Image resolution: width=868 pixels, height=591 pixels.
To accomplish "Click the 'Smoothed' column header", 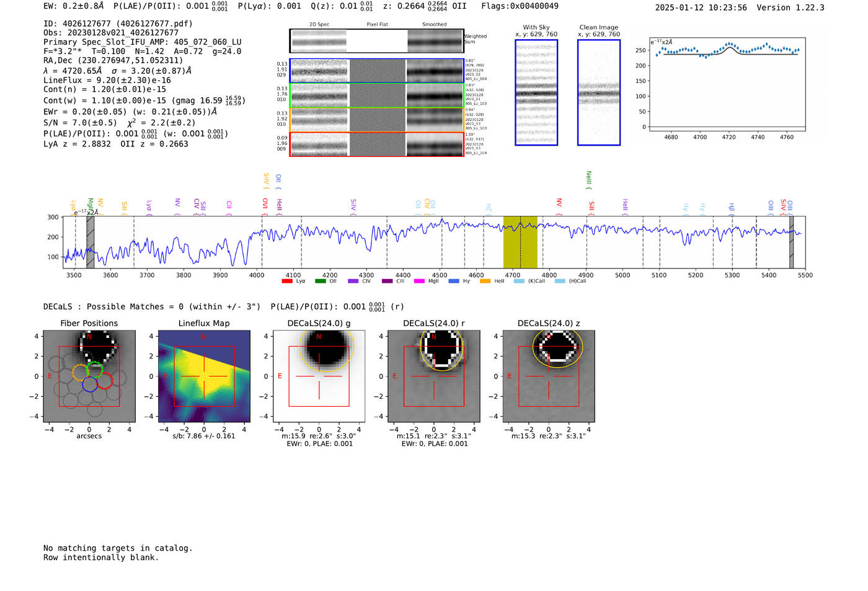I will pos(435,25).
